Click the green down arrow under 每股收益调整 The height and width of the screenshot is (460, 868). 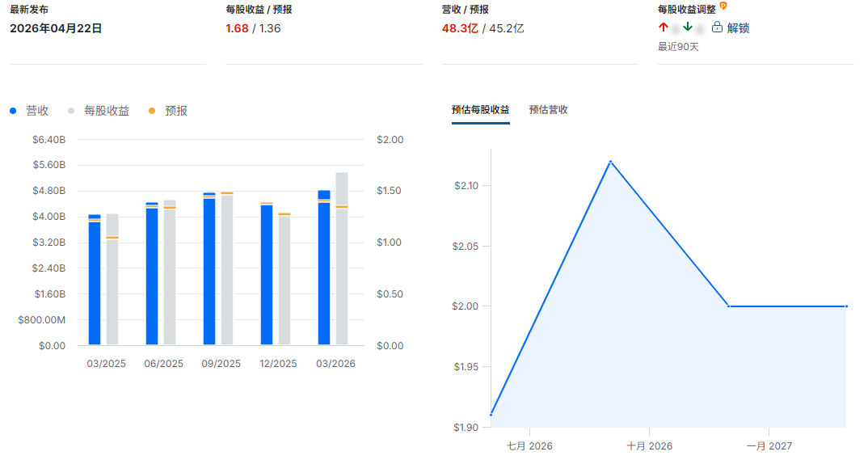click(x=688, y=27)
